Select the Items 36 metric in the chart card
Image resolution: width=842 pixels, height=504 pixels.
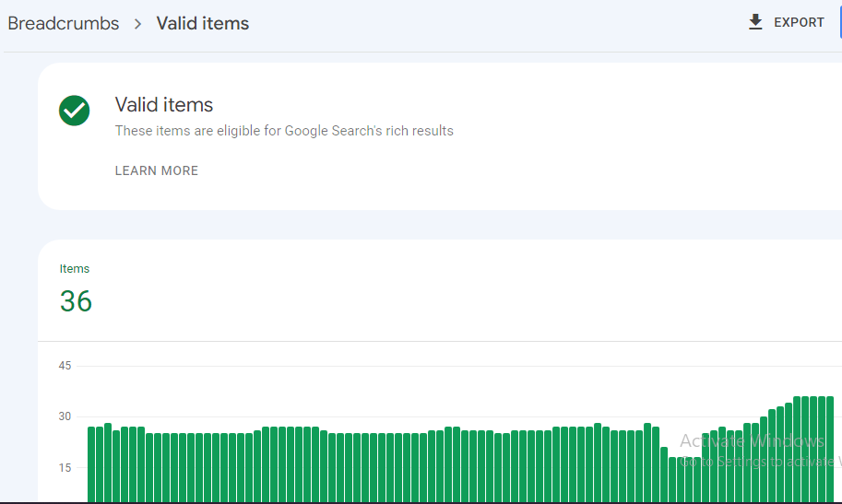[x=76, y=290]
